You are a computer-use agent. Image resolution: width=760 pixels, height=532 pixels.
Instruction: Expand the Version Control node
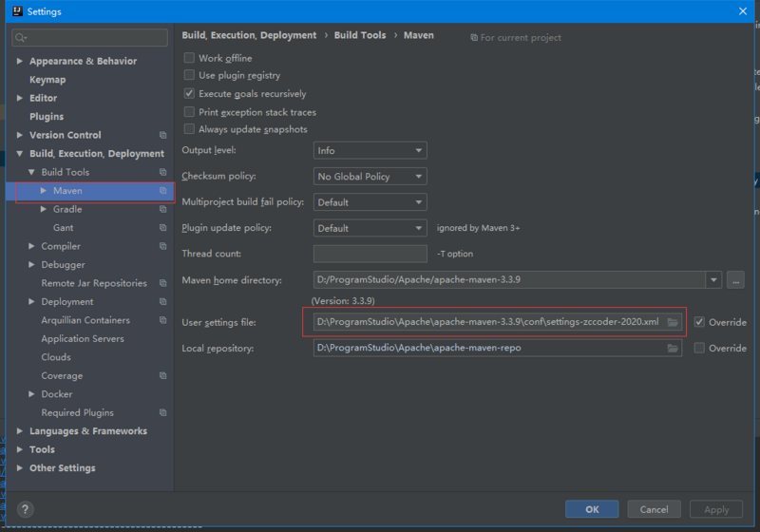[x=20, y=135]
